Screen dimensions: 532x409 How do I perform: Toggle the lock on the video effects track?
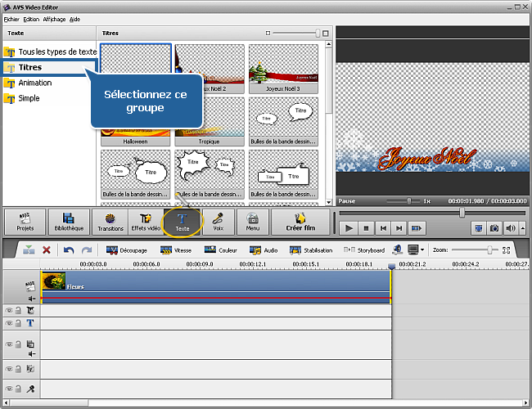(x=17, y=311)
